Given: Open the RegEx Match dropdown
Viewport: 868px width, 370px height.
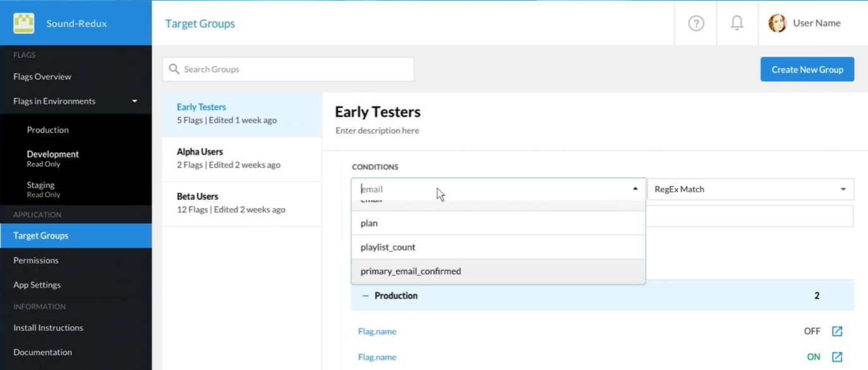Looking at the screenshot, I should point(750,189).
